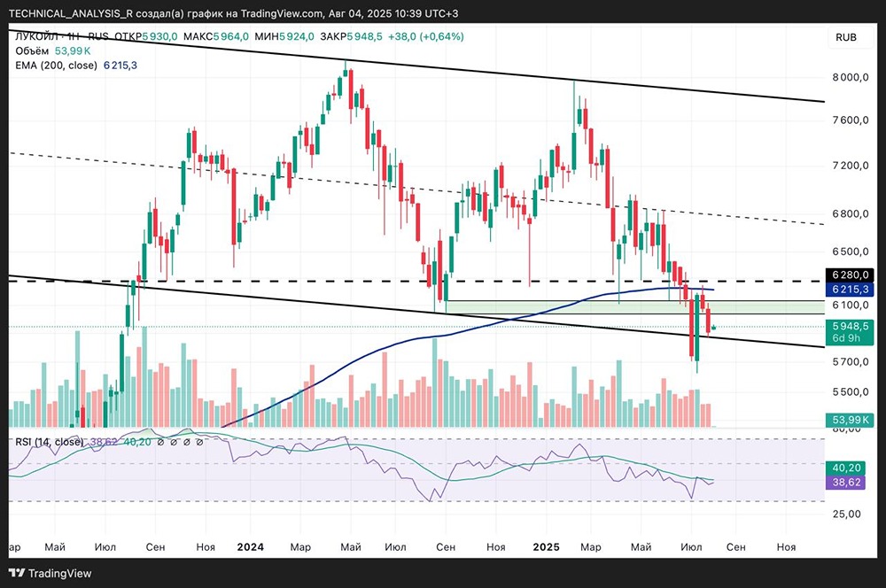This screenshot has height=588, width=886.
Task: Click the Мар label right after 2025
Action: click(591, 546)
